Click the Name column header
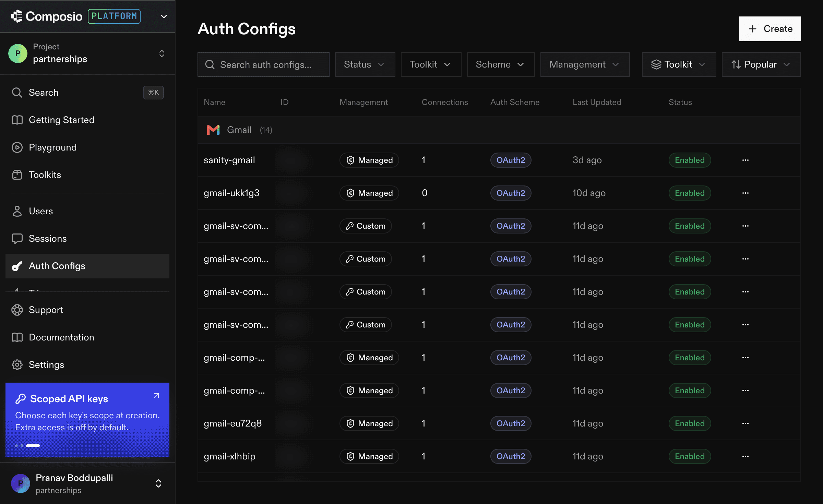 coord(214,102)
